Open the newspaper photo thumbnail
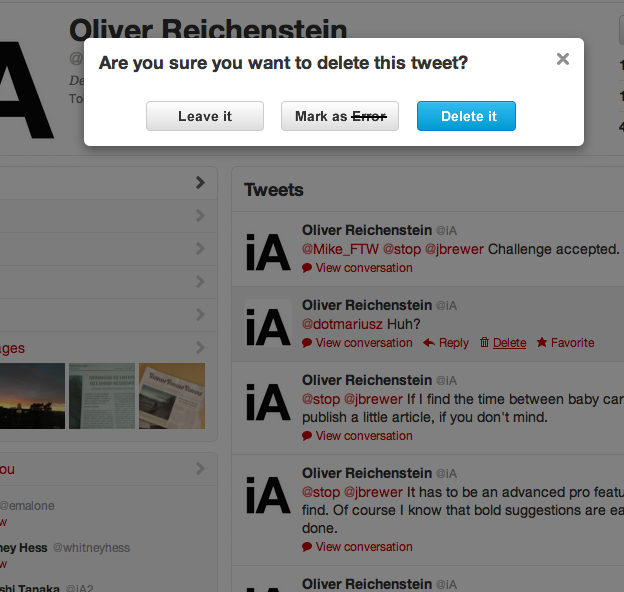This screenshot has width=624, height=592. tap(172, 396)
